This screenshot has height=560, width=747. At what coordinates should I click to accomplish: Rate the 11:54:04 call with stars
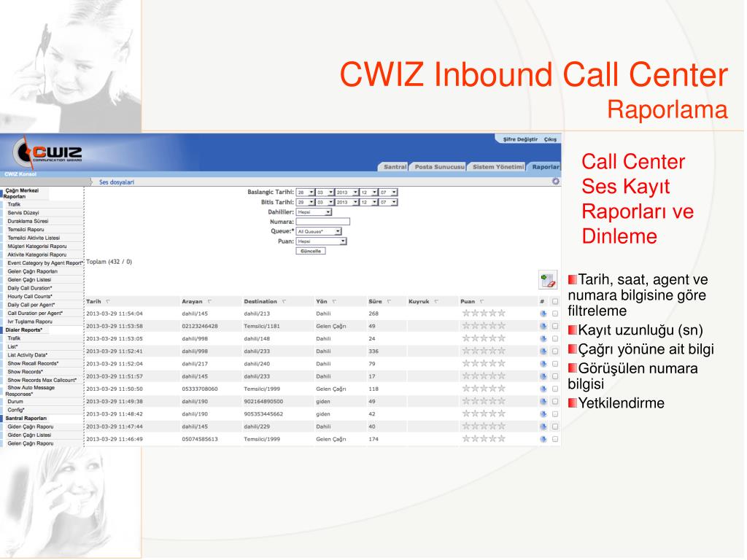[484, 314]
